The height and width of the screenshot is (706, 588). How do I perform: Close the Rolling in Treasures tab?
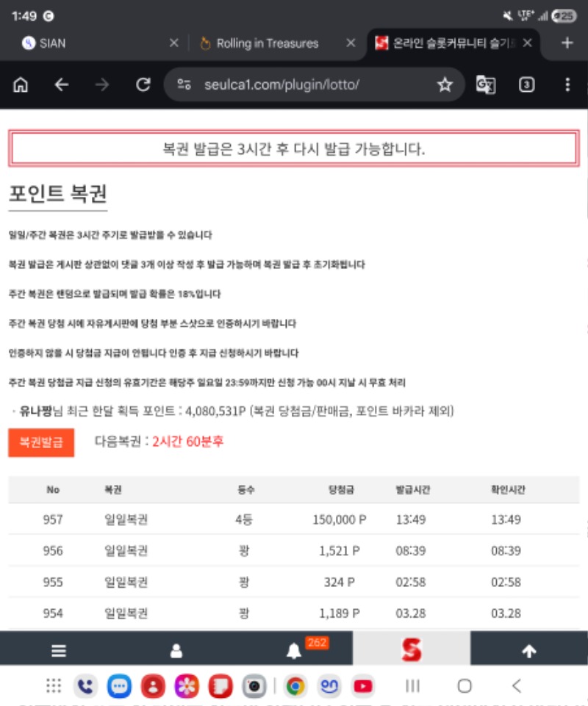pos(351,43)
